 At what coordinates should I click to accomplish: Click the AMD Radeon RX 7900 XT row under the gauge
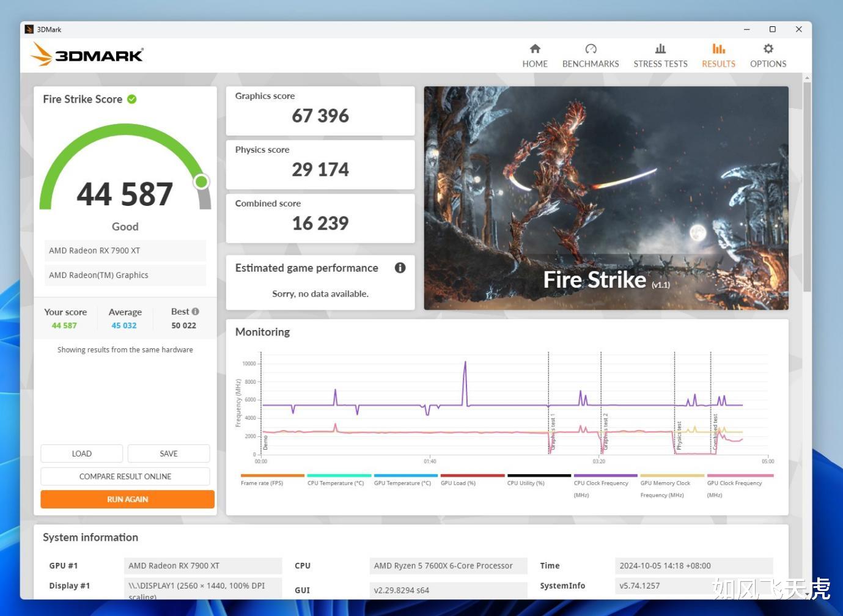(125, 251)
